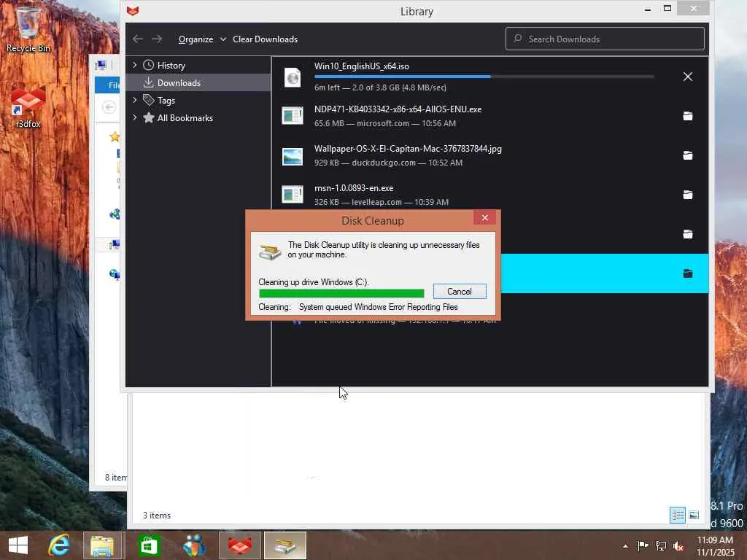Open the Action Center flag icon
Image resolution: width=747 pixels, height=560 pixels.
[643, 545]
